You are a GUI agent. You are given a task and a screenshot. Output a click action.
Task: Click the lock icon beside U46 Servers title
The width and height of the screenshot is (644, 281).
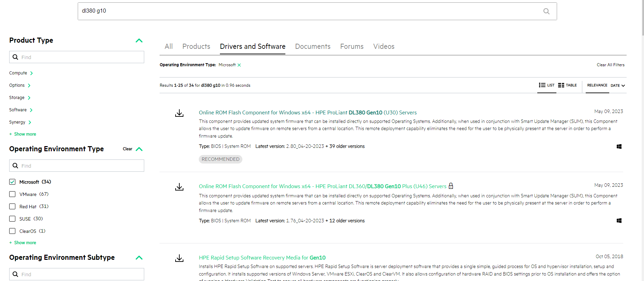[x=451, y=186]
